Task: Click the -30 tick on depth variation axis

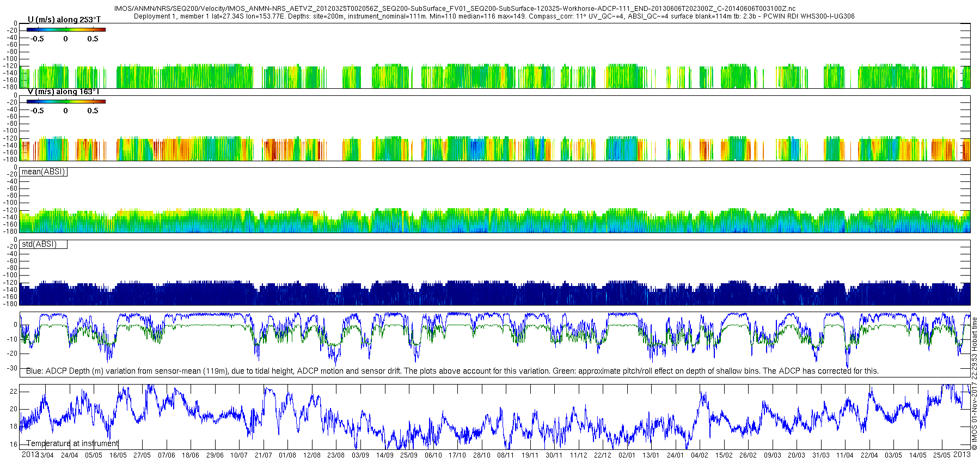Action: pyautogui.click(x=11, y=368)
